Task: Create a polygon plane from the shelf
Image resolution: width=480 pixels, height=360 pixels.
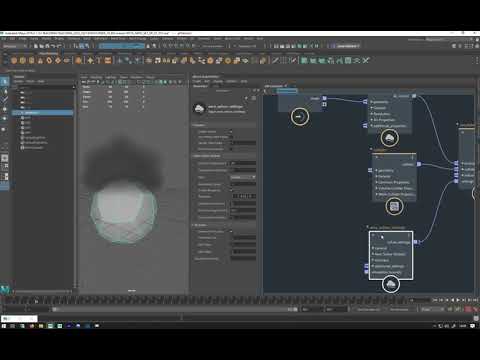Action: [58, 60]
